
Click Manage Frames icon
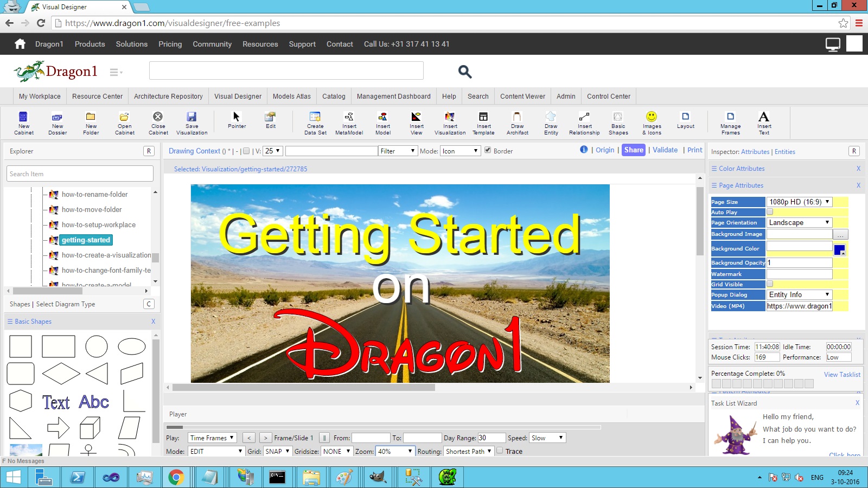pyautogui.click(x=730, y=123)
